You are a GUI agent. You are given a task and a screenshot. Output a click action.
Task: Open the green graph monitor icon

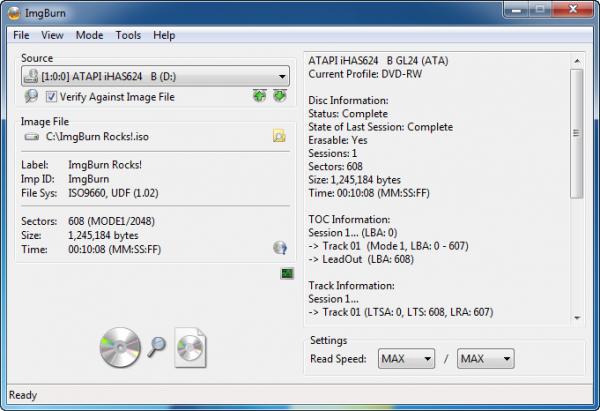pyautogui.click(x=287, y=273)
